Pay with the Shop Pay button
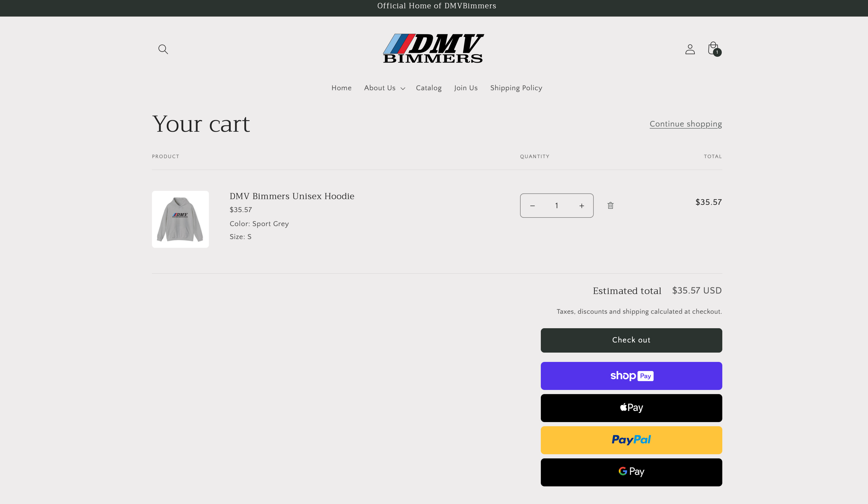Image resolution: width=868 pixels, height=504 pixels. (x=631, y=376)
